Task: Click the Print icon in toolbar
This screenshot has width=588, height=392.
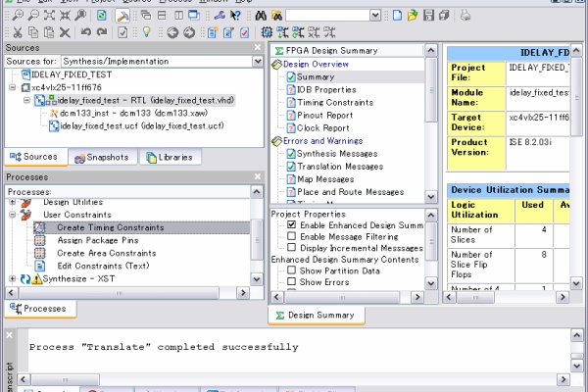Action: point(465,16)
